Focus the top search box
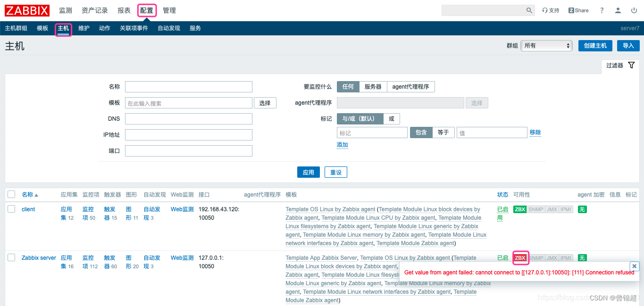Screen dimensions: 644x306 click(x=483, y=10)
